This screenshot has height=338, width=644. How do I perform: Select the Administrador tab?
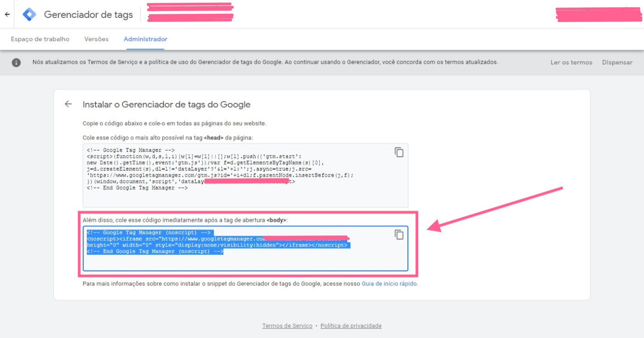coord(145,39)
